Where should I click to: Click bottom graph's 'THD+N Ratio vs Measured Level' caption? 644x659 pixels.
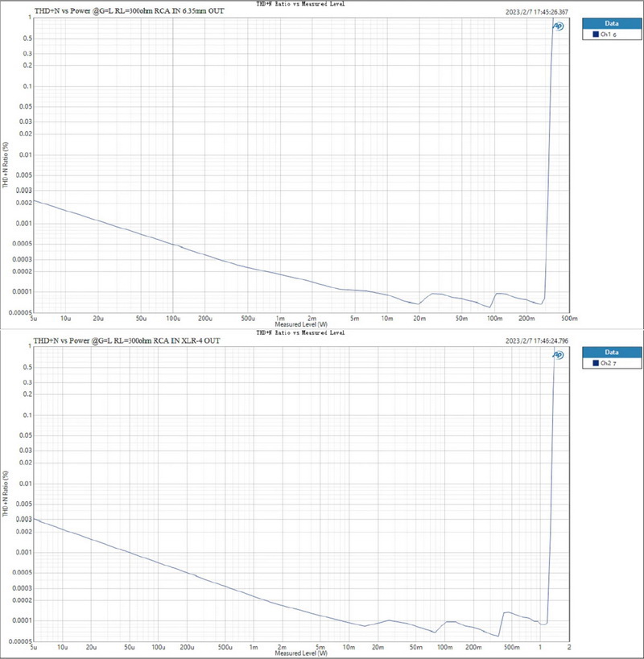[300, 332]
